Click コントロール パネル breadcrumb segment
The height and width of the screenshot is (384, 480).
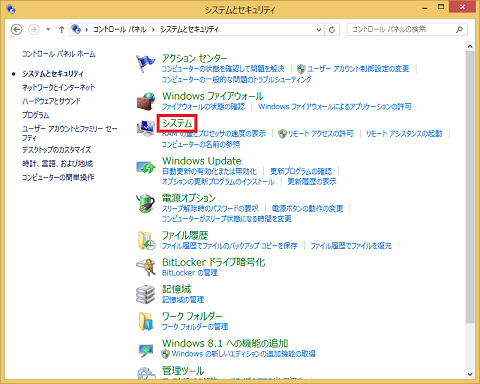point(120,29)
